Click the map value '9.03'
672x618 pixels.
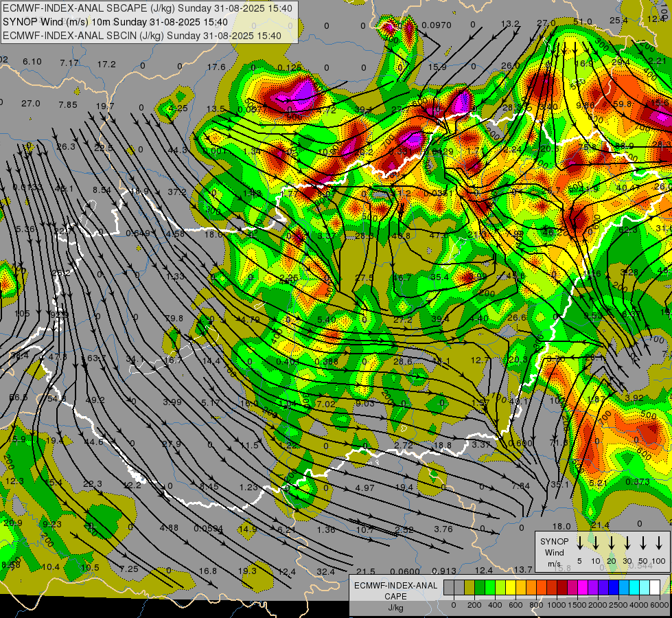click(365, 403)
